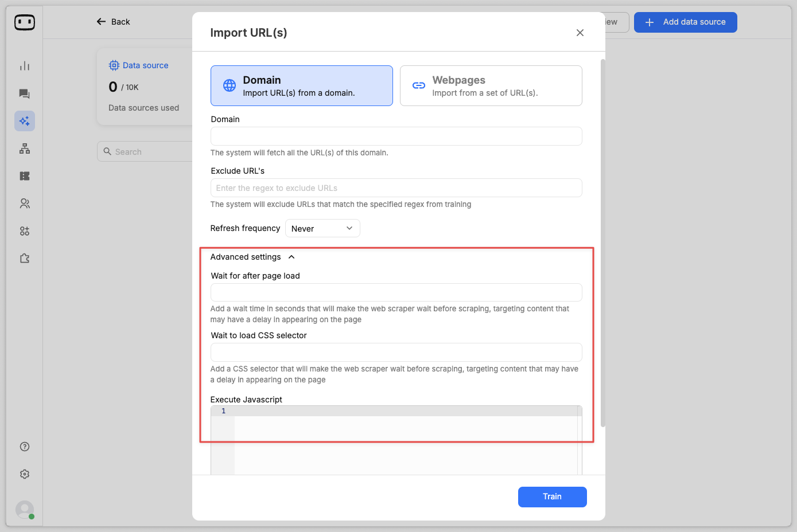Open the chat conversations sidebar icon

point(25,93)
